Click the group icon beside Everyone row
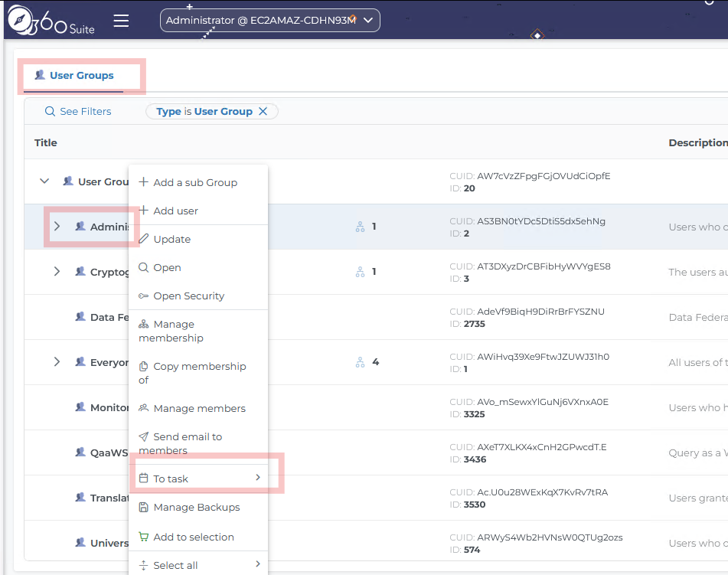Screen dimensions: 728x575 click(x=80, y=361)
